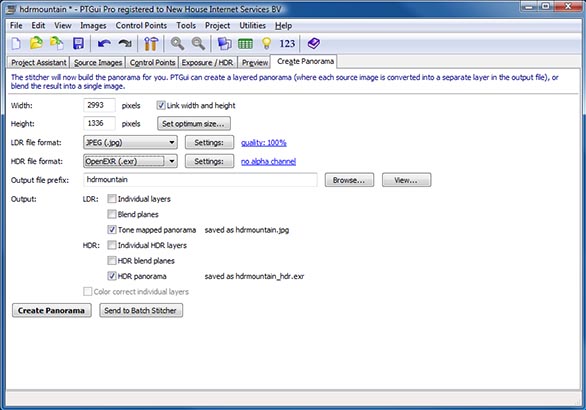Click the zoom in magnifier icon
Image resolution: width=586 pixels, height=410 pixels.
(177, 44)
